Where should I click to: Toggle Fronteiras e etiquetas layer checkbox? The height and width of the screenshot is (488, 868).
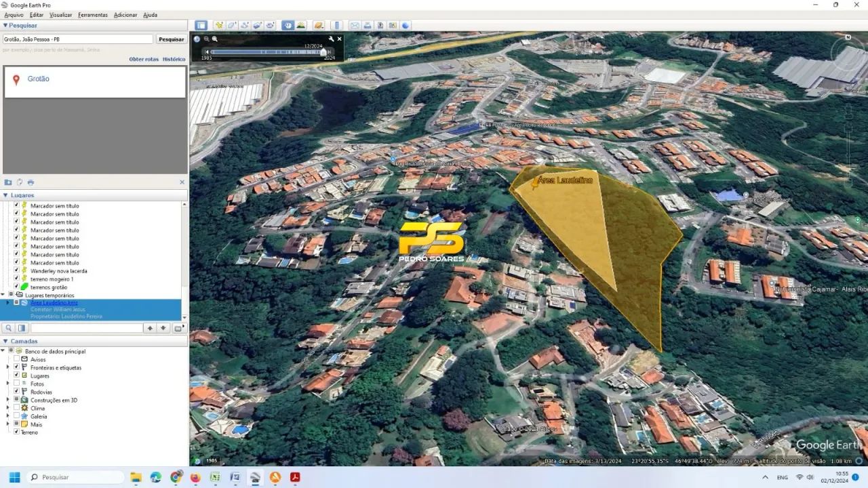(x=16, y=367)
